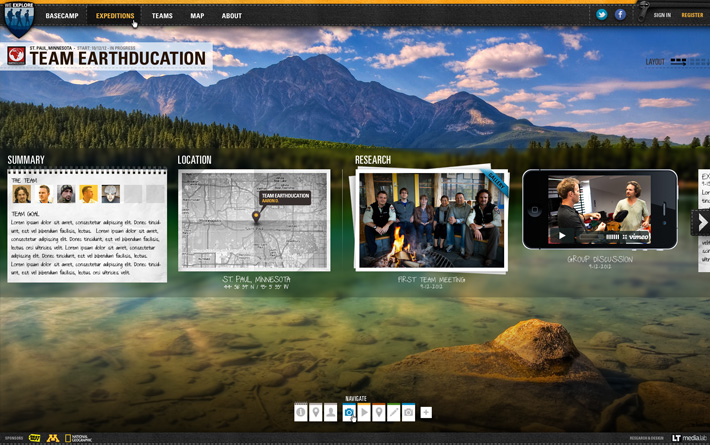The height and width of the screenshot is (445, 710).
Task: Open the Best Buy sponsor logo
Action: pyautogui.click(x=34, y=438)
